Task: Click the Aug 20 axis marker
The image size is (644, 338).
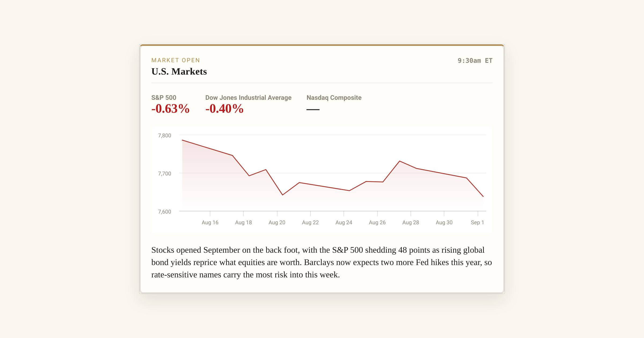Action: 277,222
